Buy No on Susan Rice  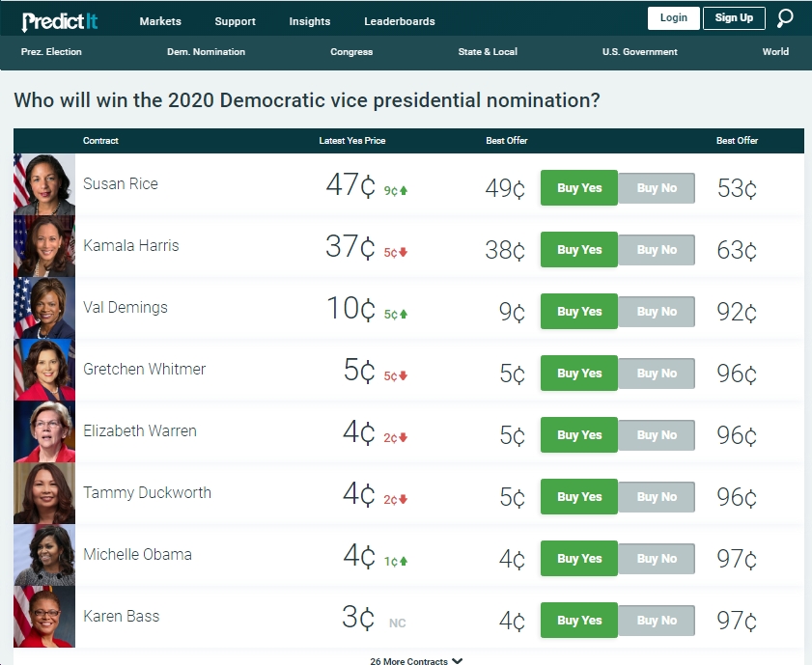[657, 188]
